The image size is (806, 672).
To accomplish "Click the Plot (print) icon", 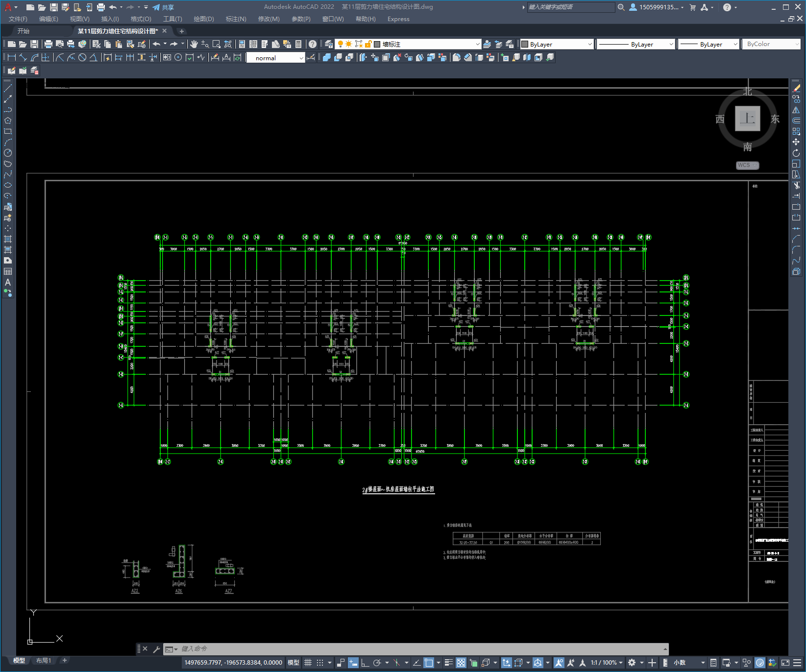I will pos(48,44).
